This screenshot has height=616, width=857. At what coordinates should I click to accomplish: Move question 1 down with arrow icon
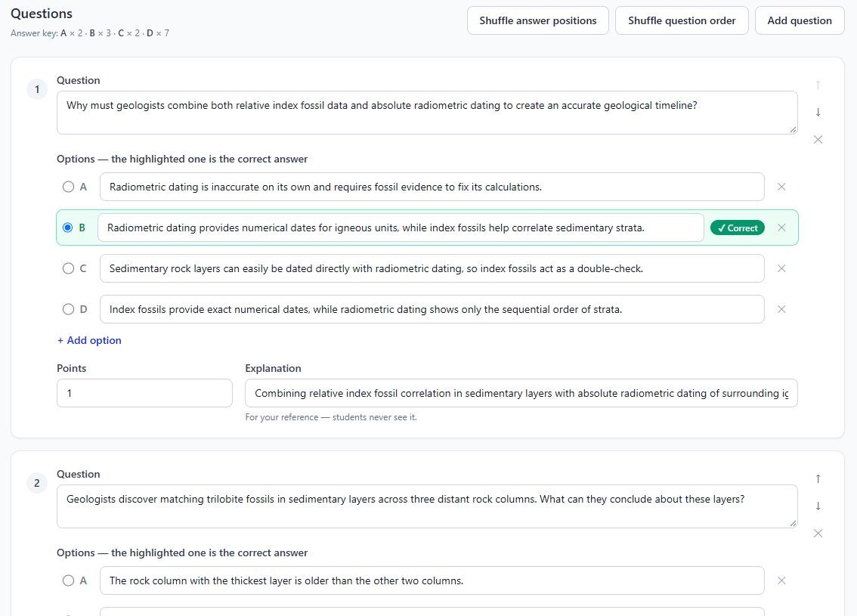click(x=818, y=112)
